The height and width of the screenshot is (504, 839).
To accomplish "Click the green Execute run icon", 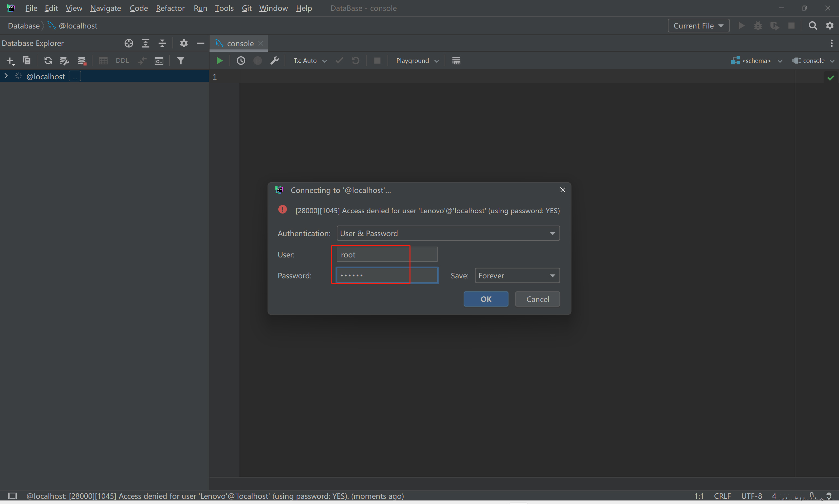I will (219, 61).
